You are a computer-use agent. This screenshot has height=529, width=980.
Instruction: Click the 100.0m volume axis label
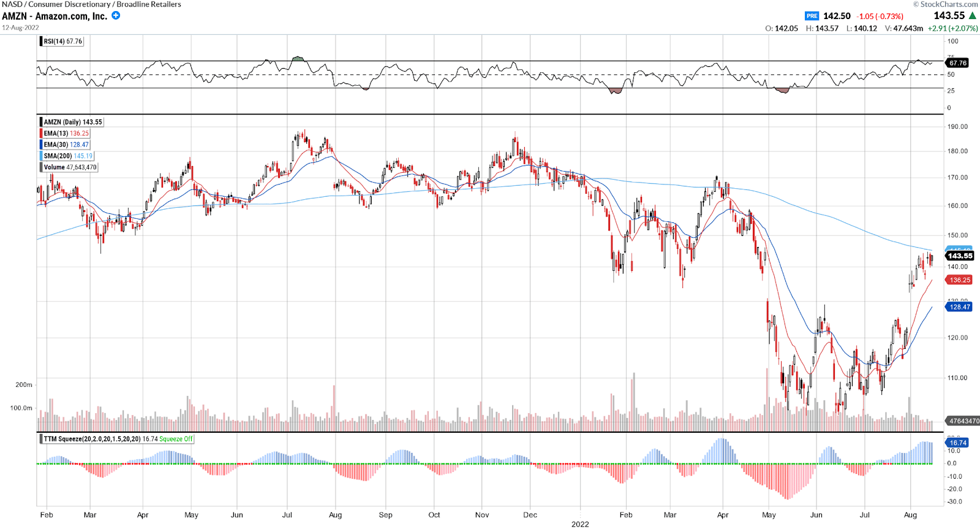(21, 408)
